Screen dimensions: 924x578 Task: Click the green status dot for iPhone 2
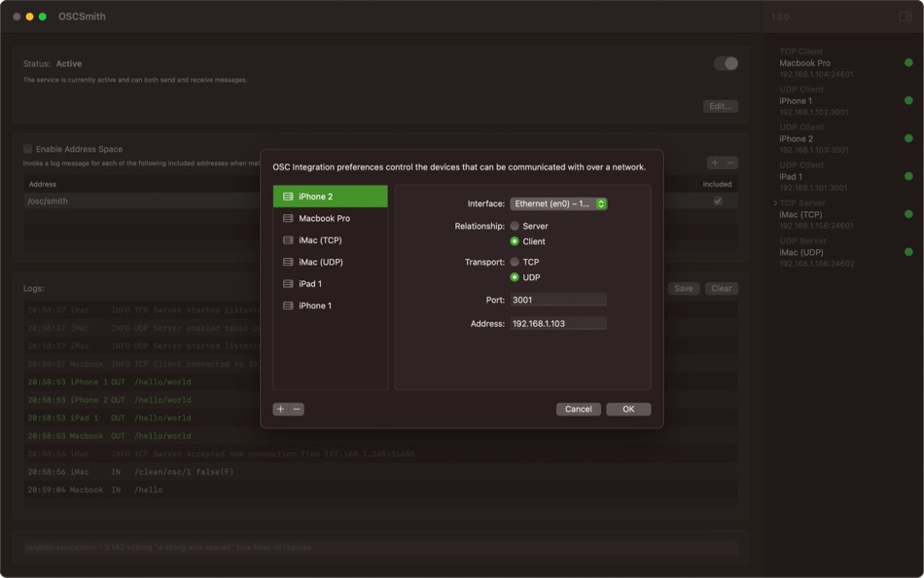click(x=908, y=138)
